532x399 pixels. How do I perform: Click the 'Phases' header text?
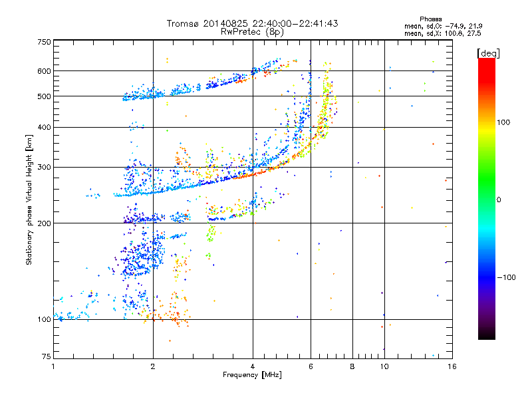coord(430,19)
